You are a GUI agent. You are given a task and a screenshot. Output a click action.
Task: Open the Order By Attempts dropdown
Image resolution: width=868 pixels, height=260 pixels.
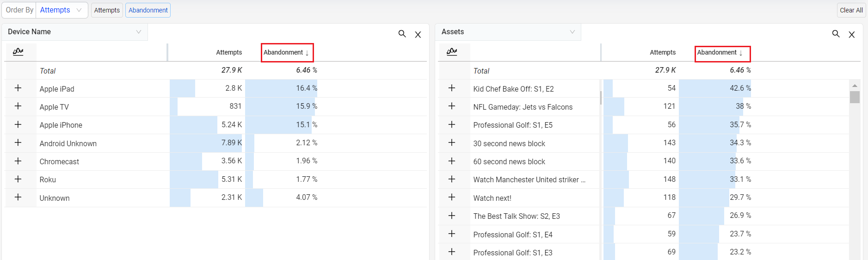pos(61,10)
